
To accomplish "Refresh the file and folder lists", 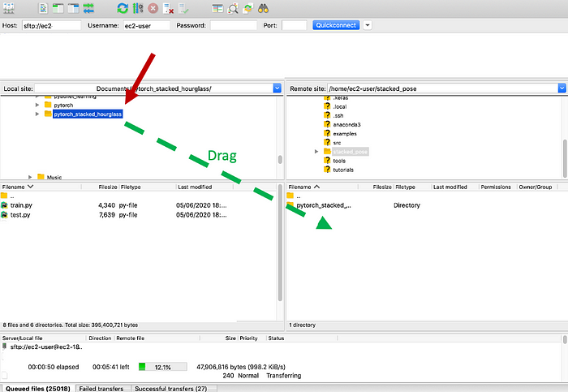I will coord(123,8).
